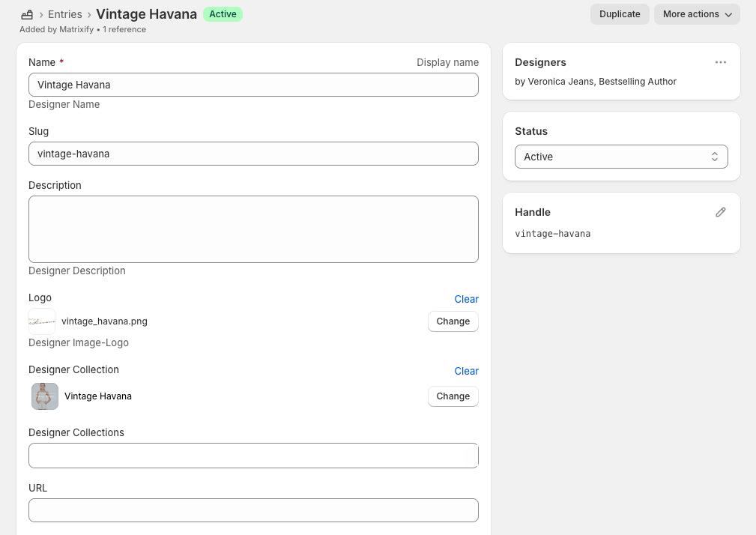Click the green Active status badge
This screenshot has width=756, height=535.
coord(223,14)
